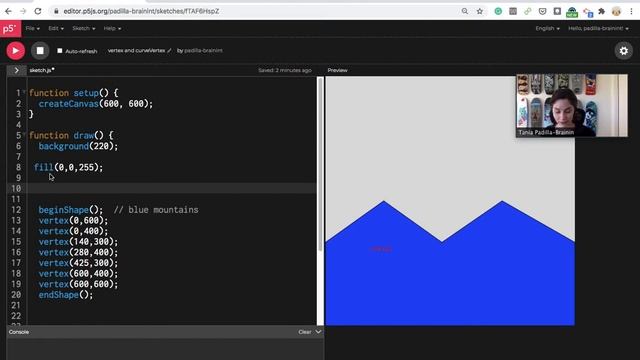Open the Sketch menu
The image size is (640, 360).
tap(84, 29)
